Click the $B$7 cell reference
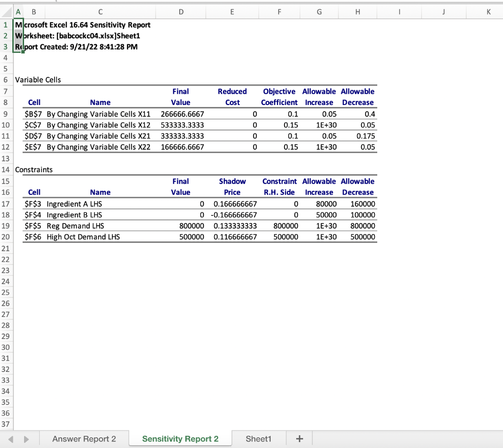The width and height of the screenshot is (503, 448). pos(34,114)
